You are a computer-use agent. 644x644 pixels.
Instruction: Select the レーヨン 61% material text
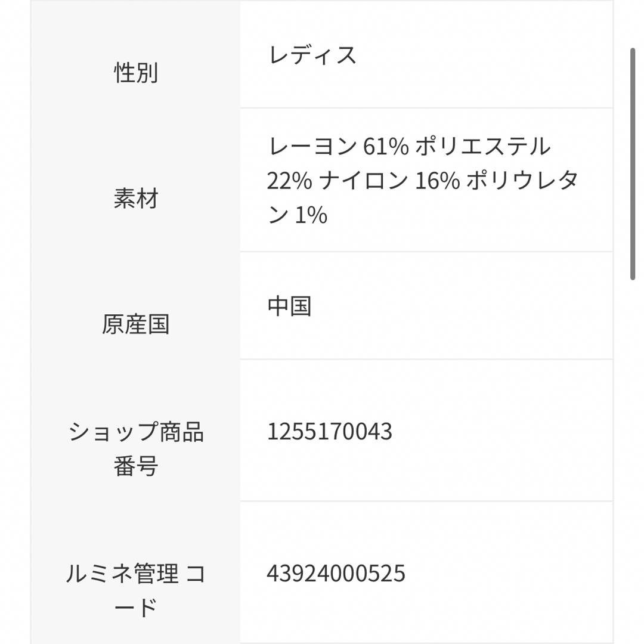pyautogui.click(x=338, y=146)
